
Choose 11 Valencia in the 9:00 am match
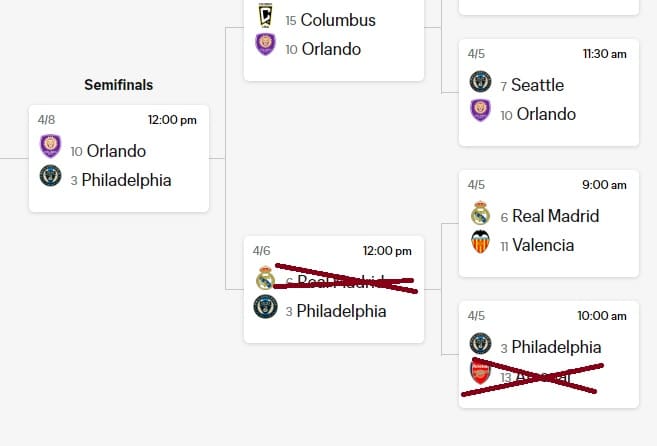[x=537, y=245]
